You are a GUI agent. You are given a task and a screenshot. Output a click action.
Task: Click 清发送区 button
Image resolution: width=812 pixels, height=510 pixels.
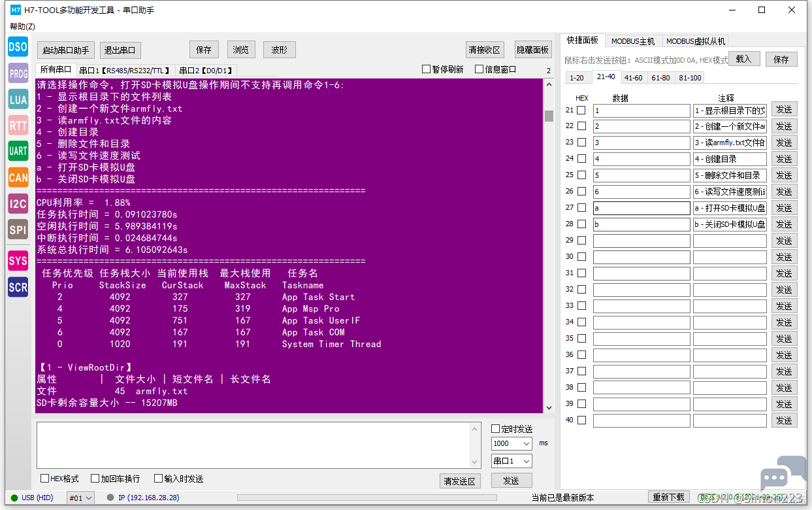point(461,481)
